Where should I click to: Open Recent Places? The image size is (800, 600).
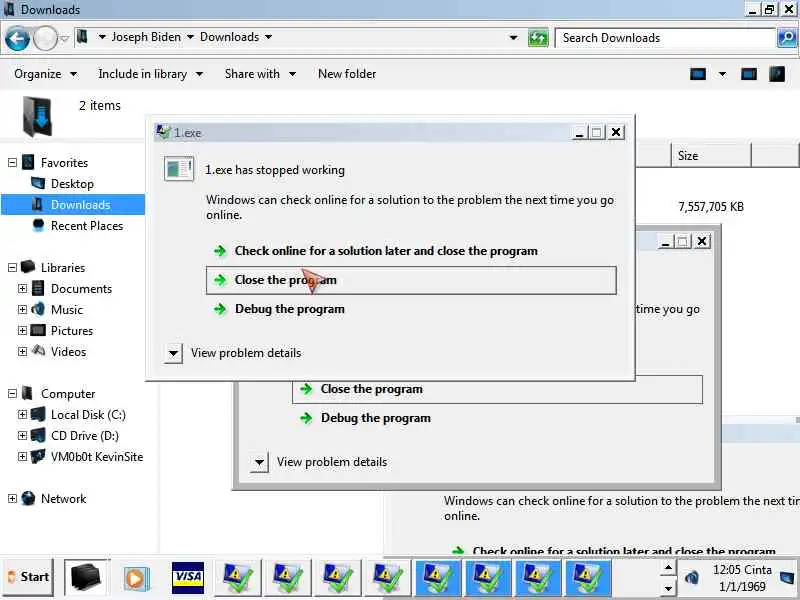(87, 226)
